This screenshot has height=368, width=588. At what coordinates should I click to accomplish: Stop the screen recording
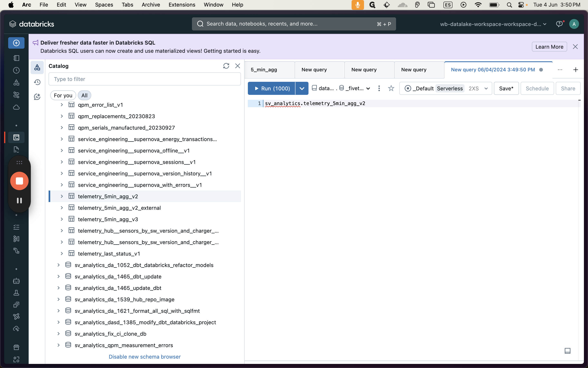pyautogui.click(x=19, y=181)
